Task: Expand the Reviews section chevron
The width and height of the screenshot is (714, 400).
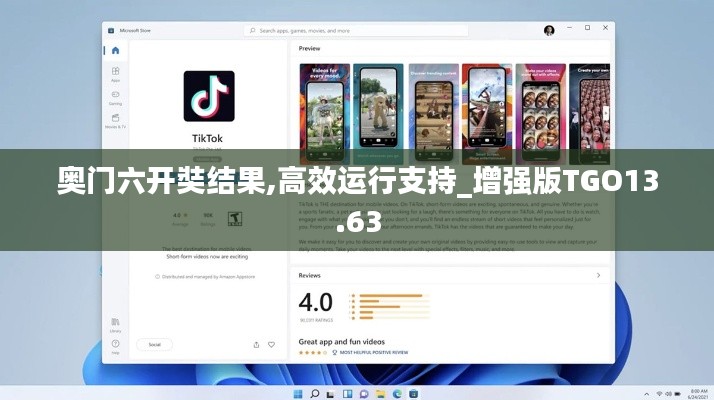Action: [598, 275]
